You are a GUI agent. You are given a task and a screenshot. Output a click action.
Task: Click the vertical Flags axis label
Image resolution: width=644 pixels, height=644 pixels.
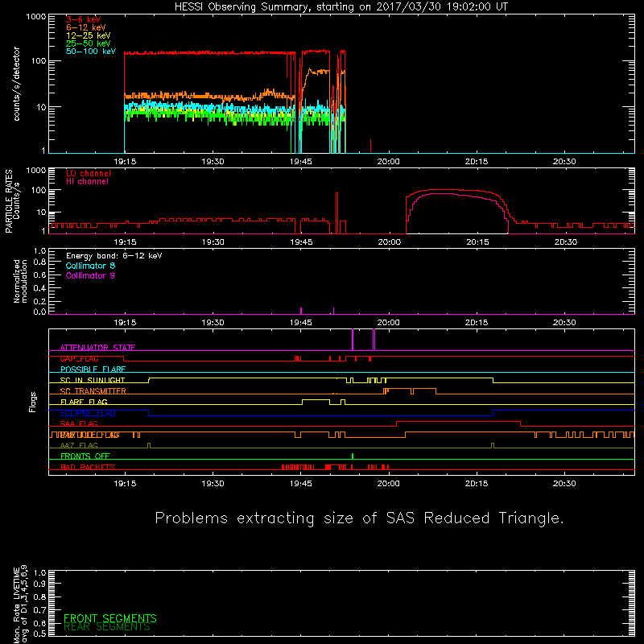[33, 402]
